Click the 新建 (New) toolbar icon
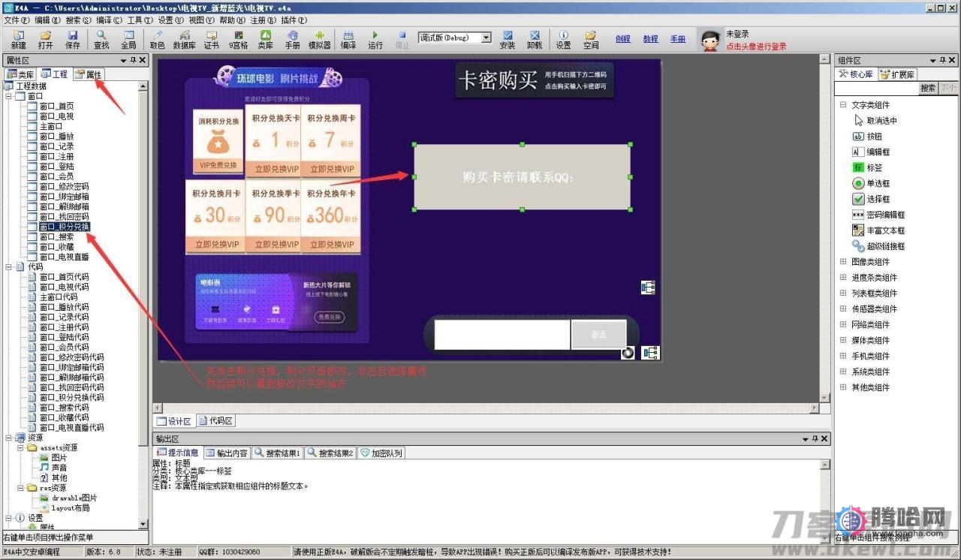Screen dimensions: 961x560 click(x=19, y=40)
